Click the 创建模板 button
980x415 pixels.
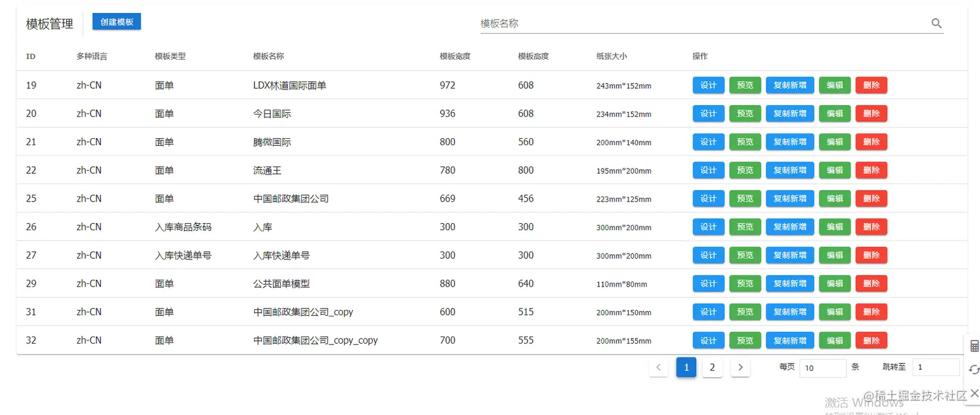click(117, 21)
